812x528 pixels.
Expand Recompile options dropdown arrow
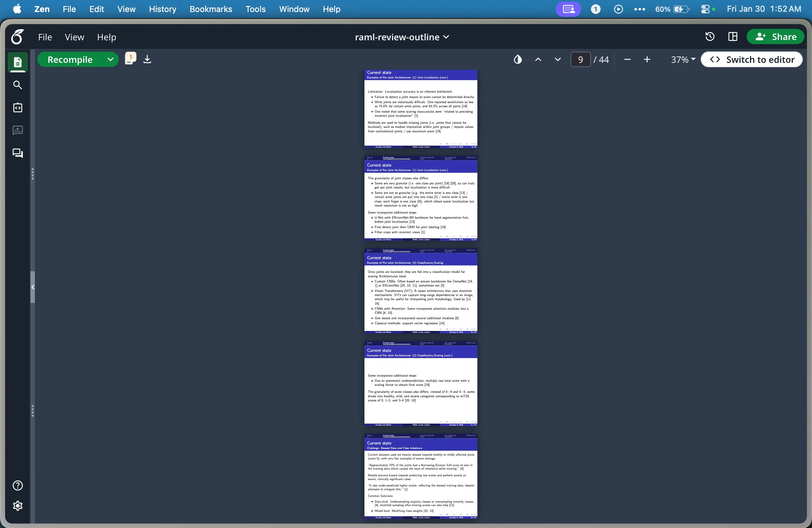[x=110, y=59]
